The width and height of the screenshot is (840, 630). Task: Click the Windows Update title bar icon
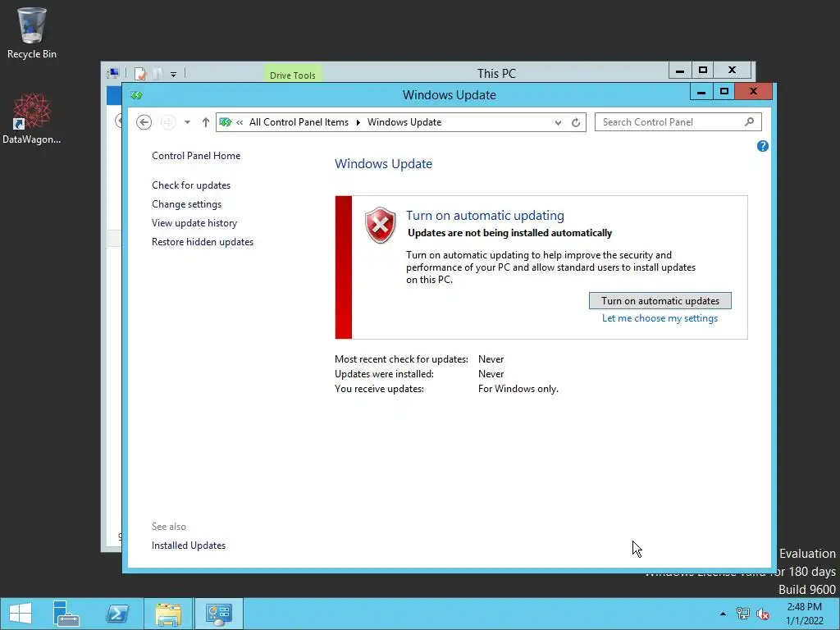click(x=137, y=95)
